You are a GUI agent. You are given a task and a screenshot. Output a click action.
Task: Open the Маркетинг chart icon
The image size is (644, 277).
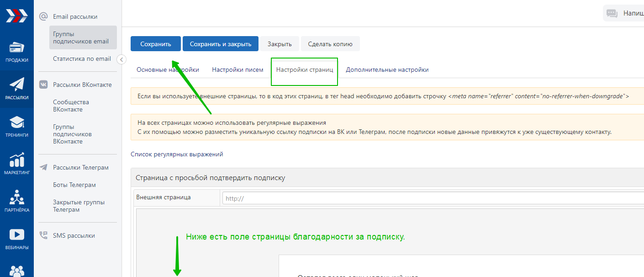[16, 160]
